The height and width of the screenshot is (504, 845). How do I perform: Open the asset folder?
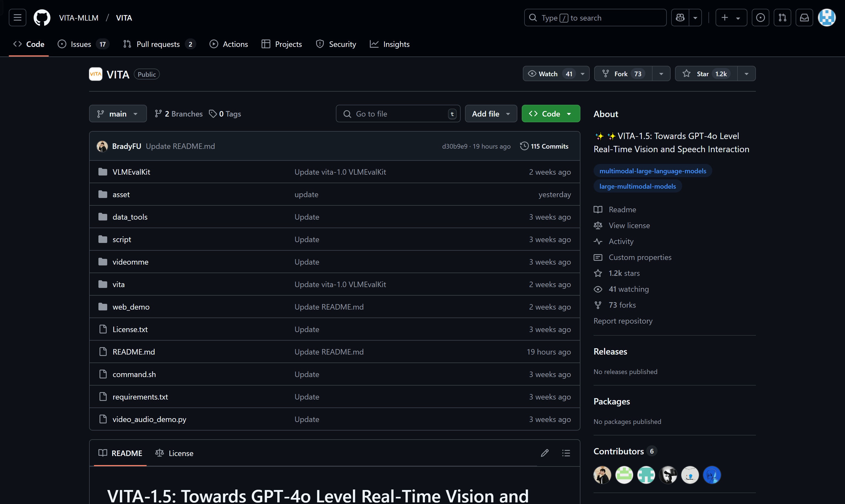[x=121, y=194]
